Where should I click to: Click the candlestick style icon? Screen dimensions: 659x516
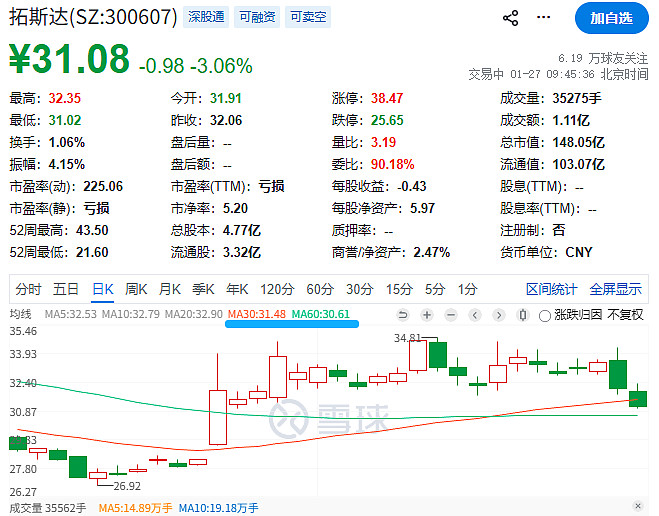[523, 315]
